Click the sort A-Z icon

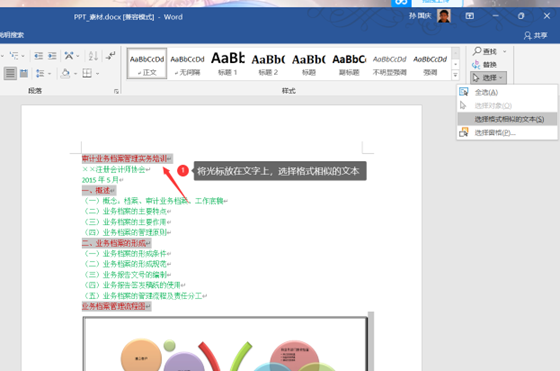[x=93, y=56]
